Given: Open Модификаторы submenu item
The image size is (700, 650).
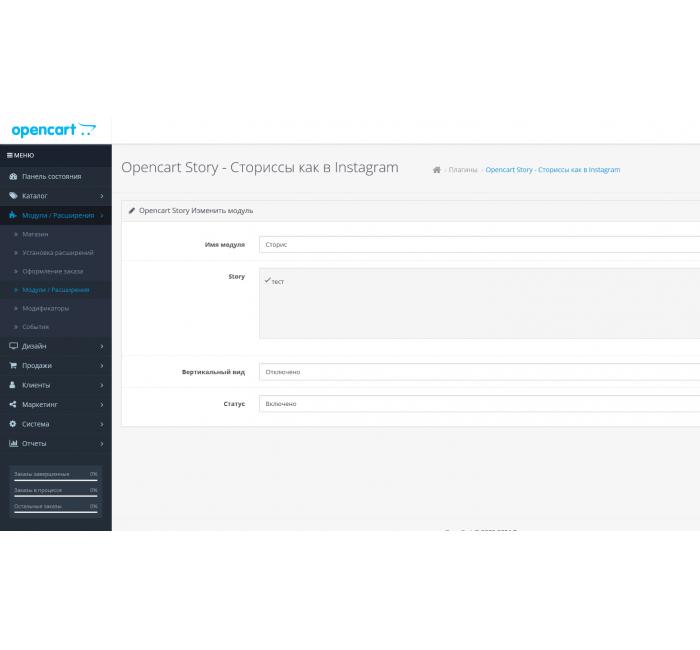Looking at the screenshot, I should [x=56, y=308].
